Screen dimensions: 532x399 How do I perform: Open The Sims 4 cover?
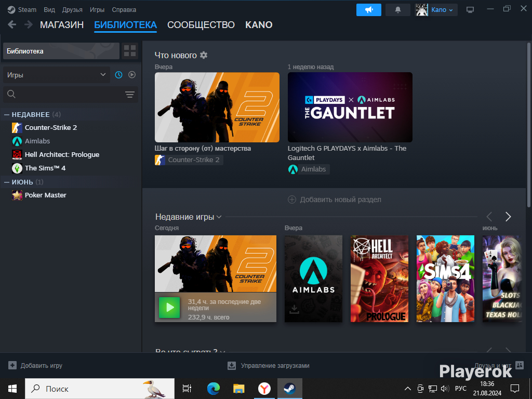445,278
